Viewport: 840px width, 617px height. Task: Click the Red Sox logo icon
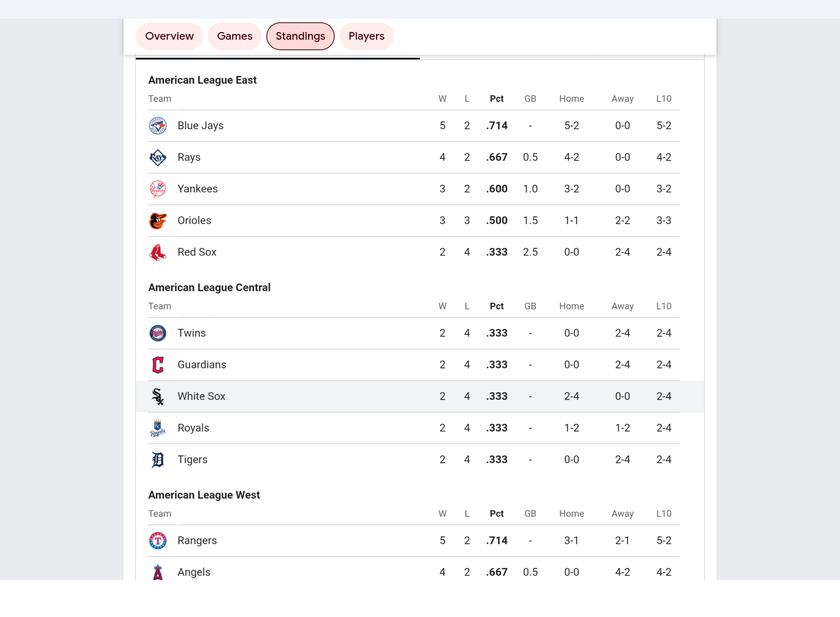coord(158,252)
